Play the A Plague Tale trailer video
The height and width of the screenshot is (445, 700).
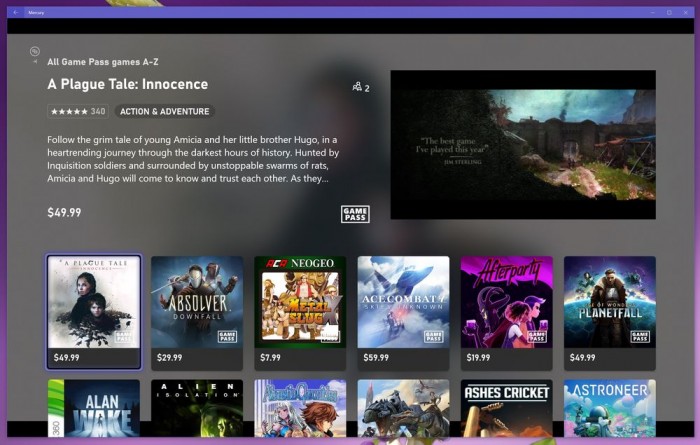(523, 145)
